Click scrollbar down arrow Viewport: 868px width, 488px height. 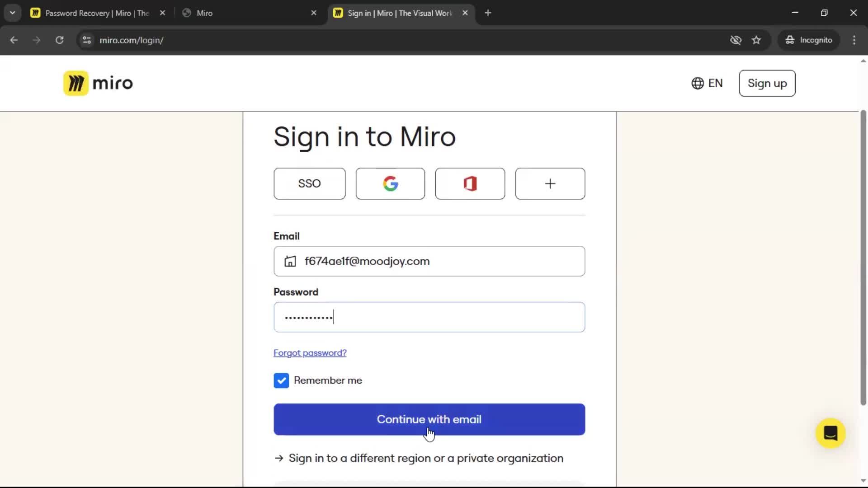tap(863, 481)
